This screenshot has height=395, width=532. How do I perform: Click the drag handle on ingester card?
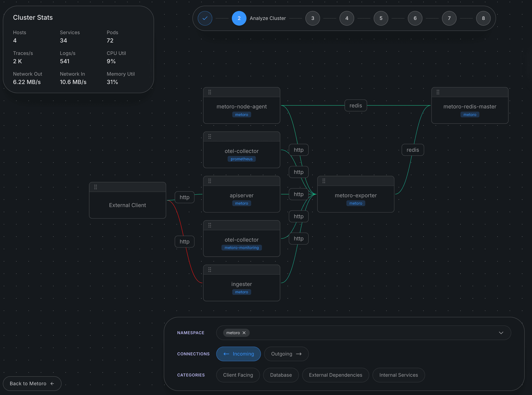[x=210, y=270]
